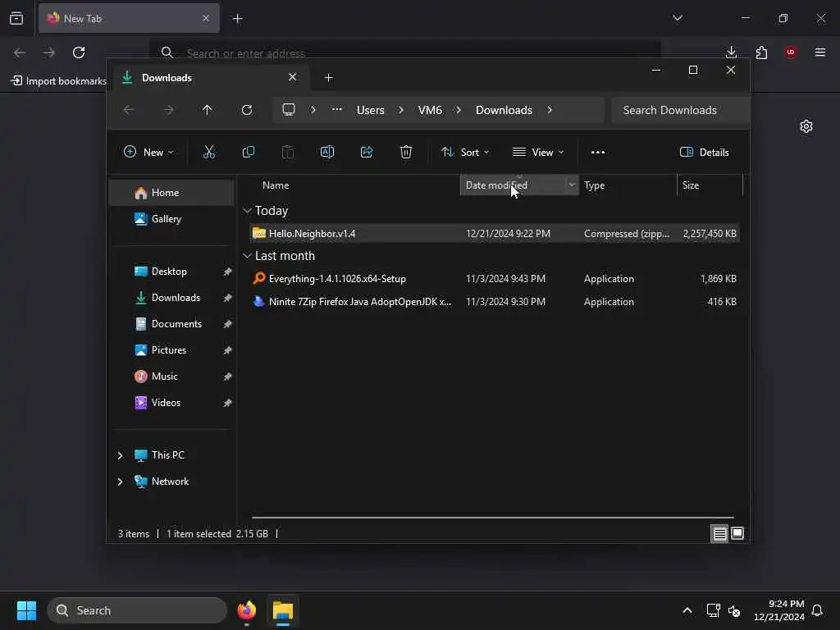Click the Search Downloads box
The height and width of the screenshot is (630, 840).
click(679, 110)
